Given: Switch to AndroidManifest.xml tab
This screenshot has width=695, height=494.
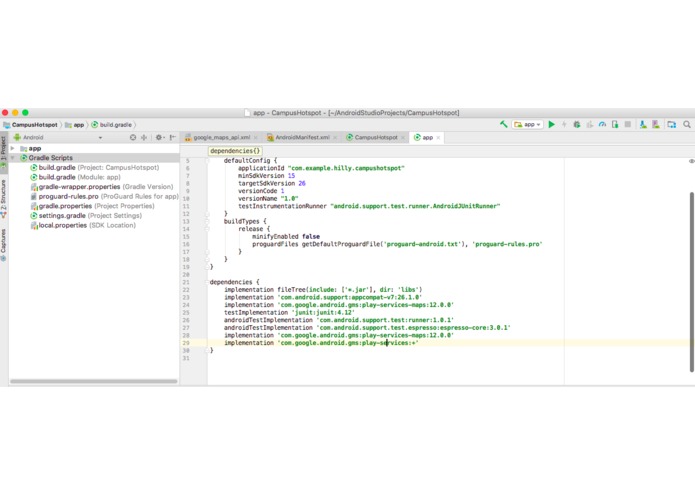Looking at the screenshot, I should pos(302,137).
